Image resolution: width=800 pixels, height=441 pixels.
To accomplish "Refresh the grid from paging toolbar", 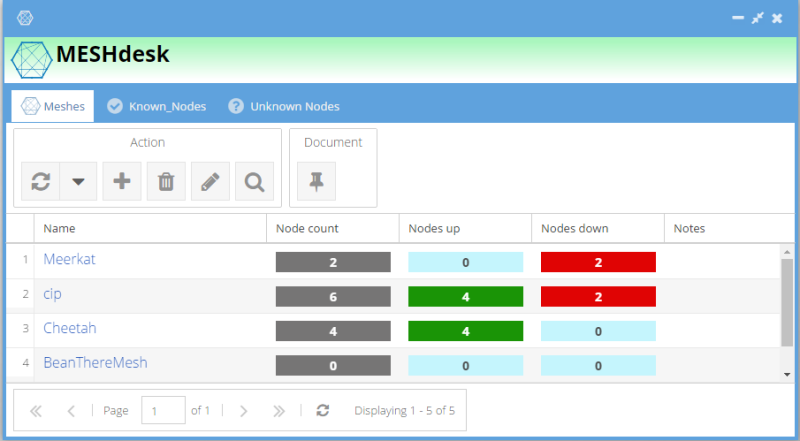I will pyautogui.click(x=322, y=410).
